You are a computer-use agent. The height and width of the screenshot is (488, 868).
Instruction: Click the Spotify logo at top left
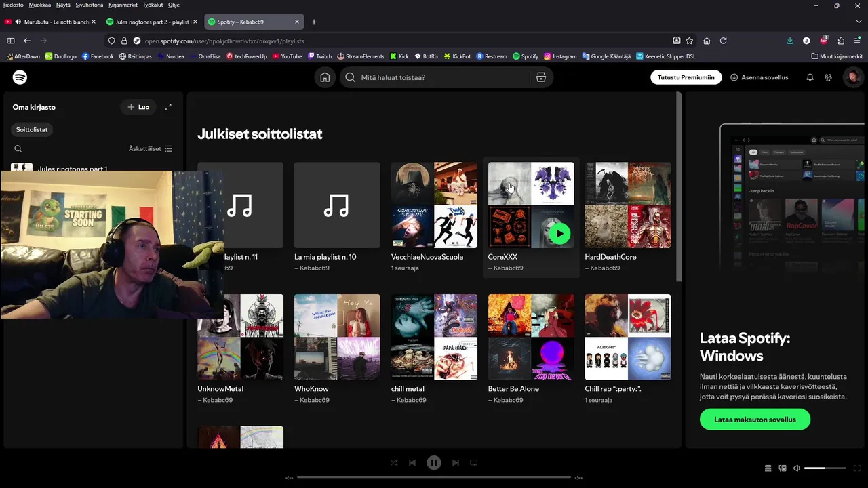pos(20,77)
